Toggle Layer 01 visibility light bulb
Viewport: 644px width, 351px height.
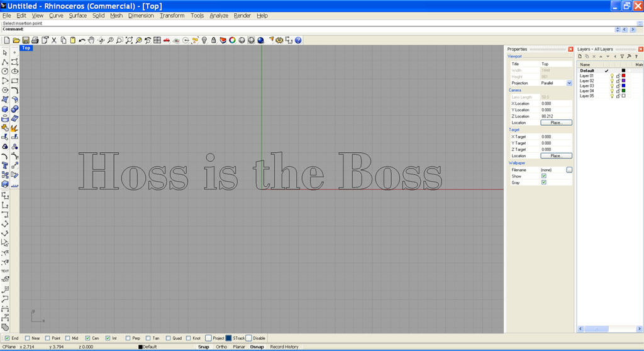(612, 75)
